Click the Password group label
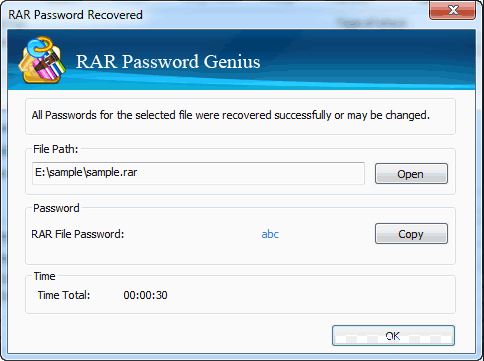This screenshot has height=361, width=484. (x=56, y=208)
